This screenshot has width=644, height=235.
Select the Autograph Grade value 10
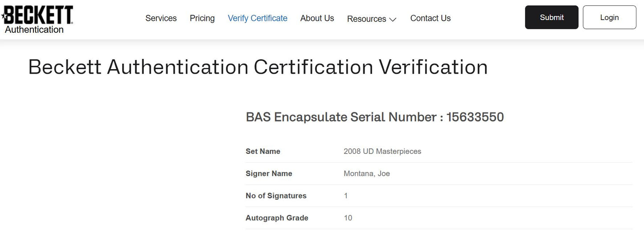348,218
